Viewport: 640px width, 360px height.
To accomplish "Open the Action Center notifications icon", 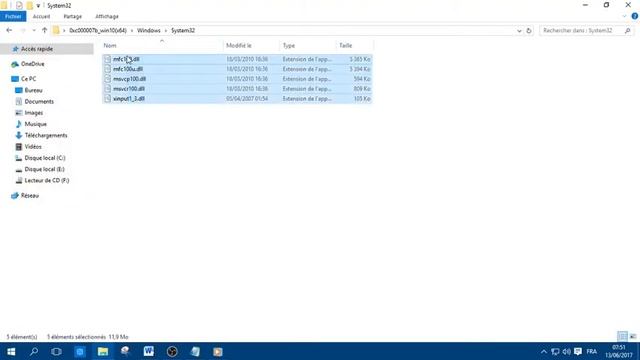I will [x=578, y=352].
